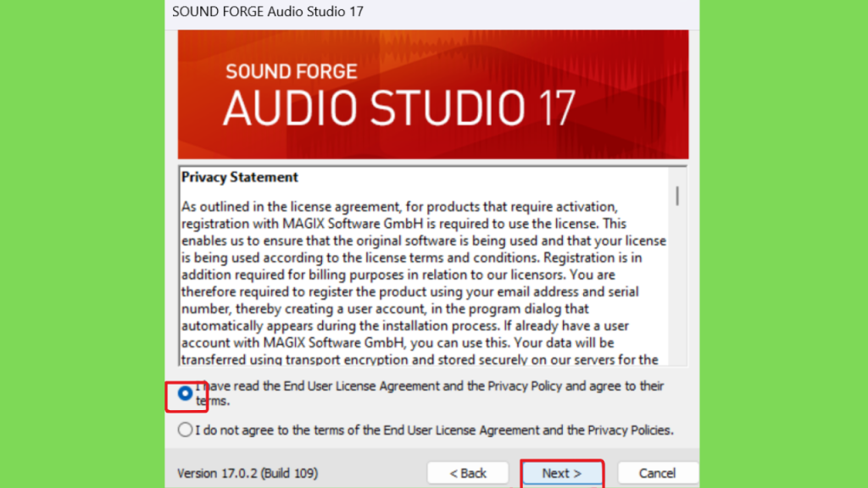Screen dimensions: 868x488
Task: Click the scrollbar track below the thumb
Action: click(x=677, y=285)
